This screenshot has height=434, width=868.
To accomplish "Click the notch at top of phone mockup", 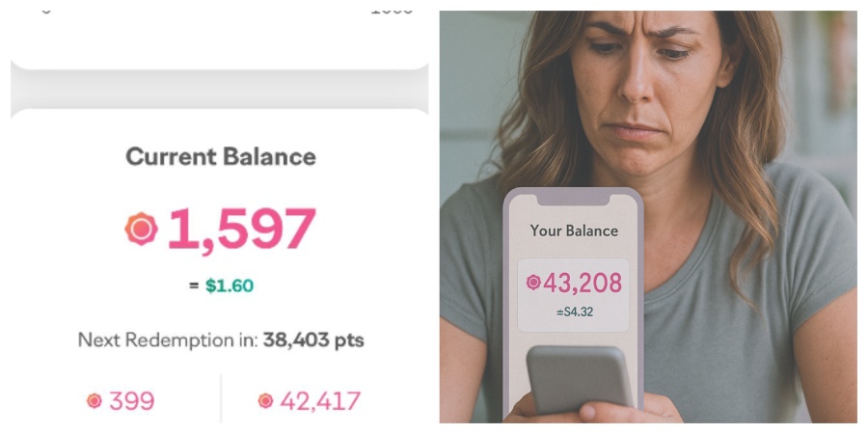I will tap(573, 199).
